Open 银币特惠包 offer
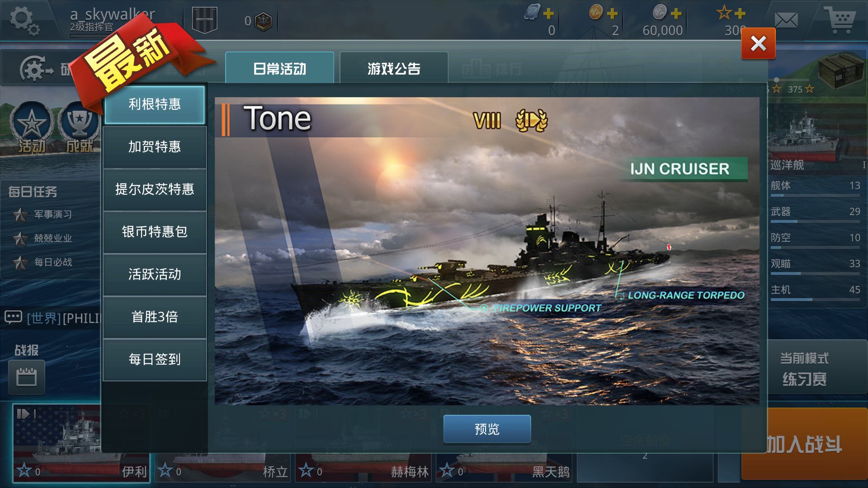The image size is (868, 488). pos(155,232)
